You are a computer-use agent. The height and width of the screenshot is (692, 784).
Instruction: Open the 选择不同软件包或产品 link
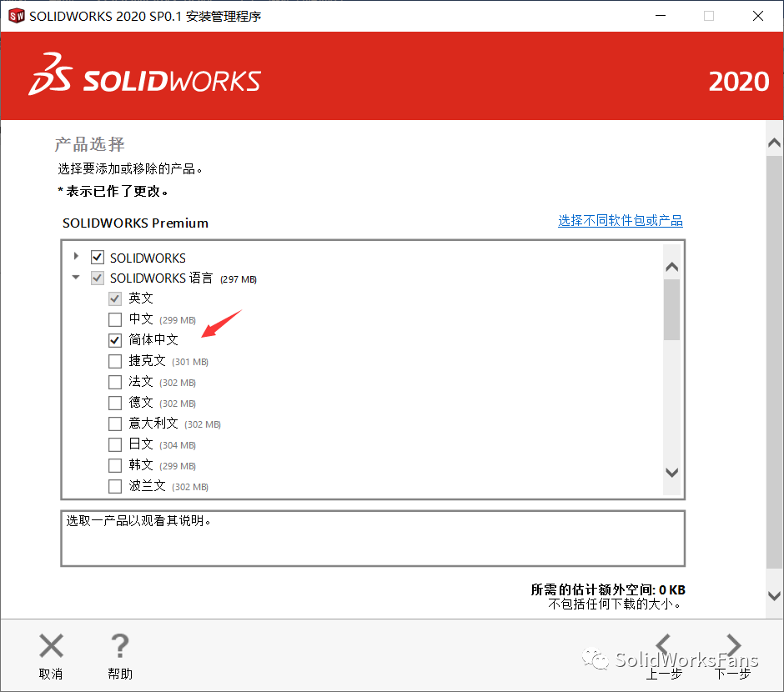[621, 220]
